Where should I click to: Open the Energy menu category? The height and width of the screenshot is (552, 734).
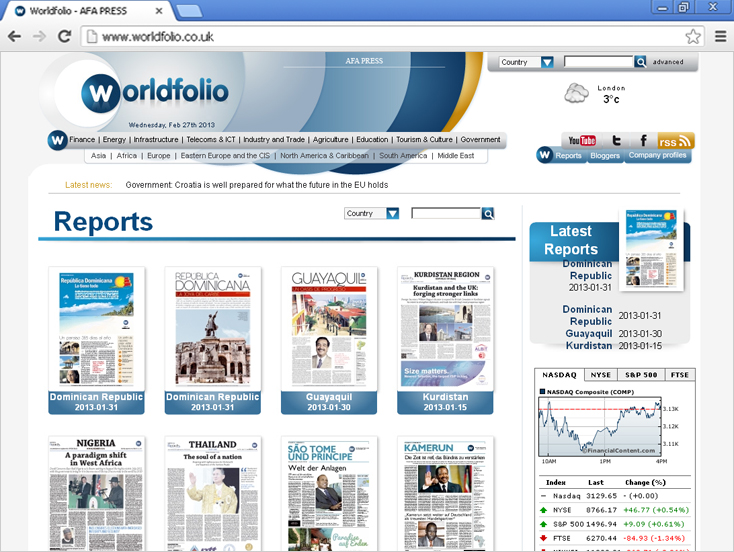tap(114, 140)
